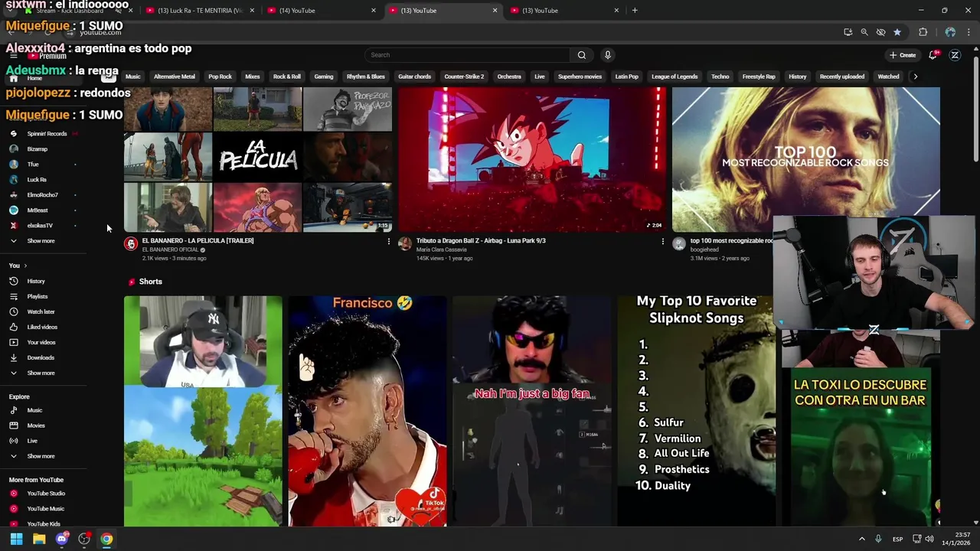This screenshot has width=980, height=551.
Task: Open Chrome extensions puzzle icon
Action: pos(923,32)
